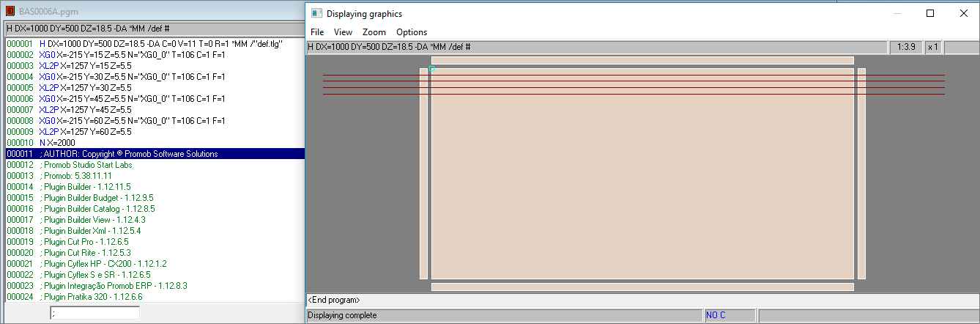Click the x 1 multiplier indicator
The width and height of the screenshot is (980, 324).
coord(933,47)
